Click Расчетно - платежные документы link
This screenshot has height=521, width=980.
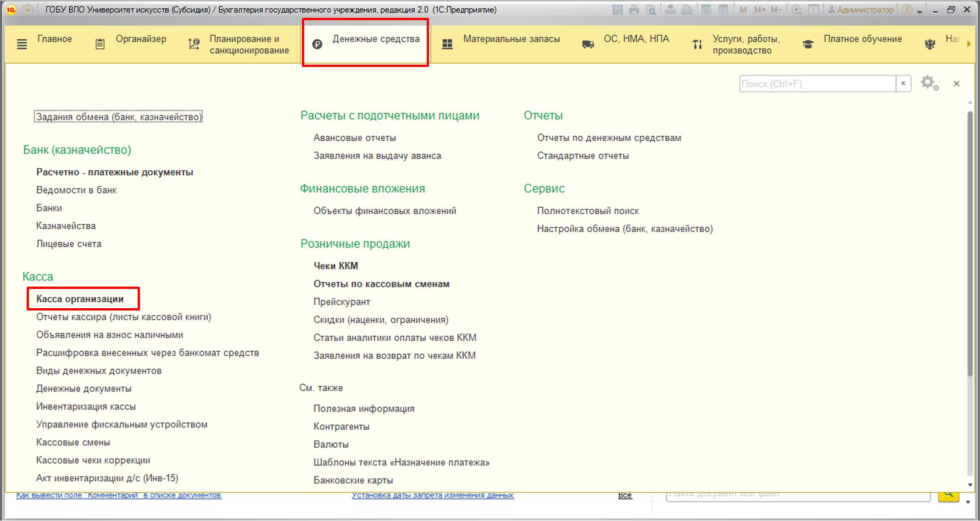click(x=115, y=172)
